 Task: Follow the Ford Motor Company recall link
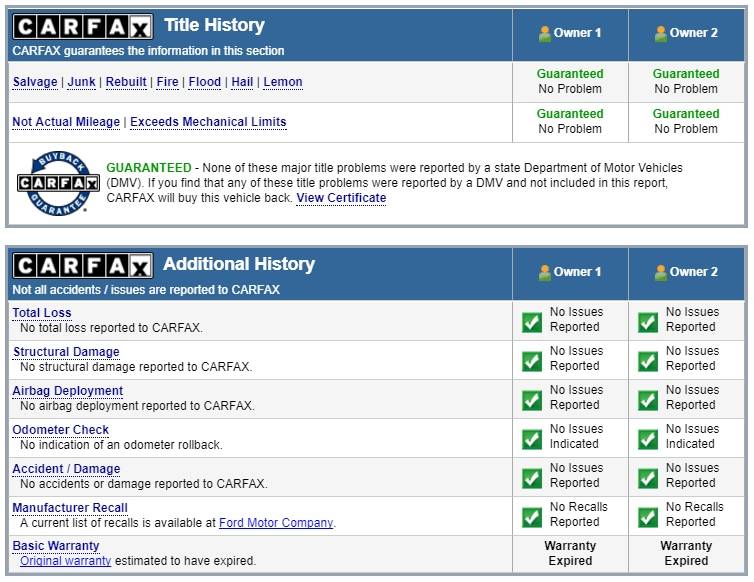(x=276, y=523)
